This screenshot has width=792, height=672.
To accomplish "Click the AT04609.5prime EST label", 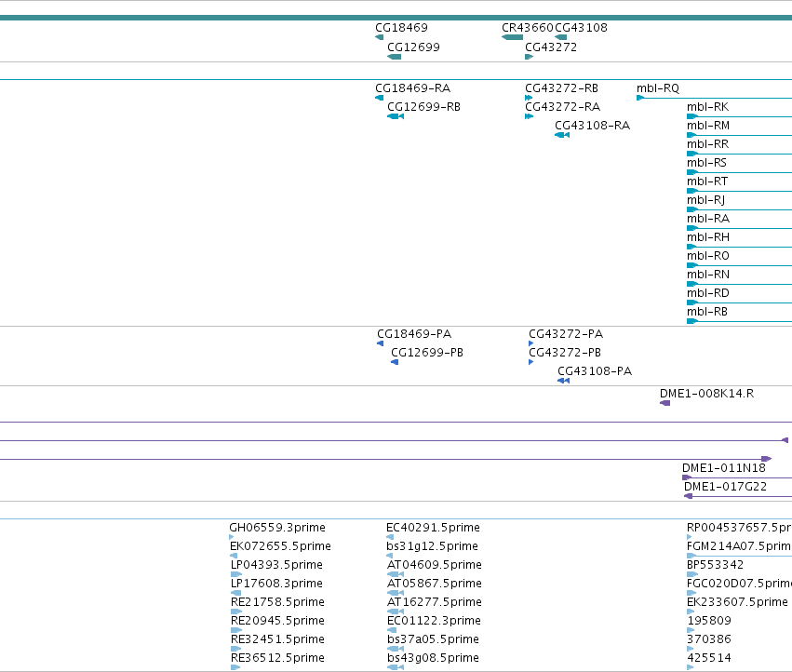I will pyautogui.click(x=435, y=565).
